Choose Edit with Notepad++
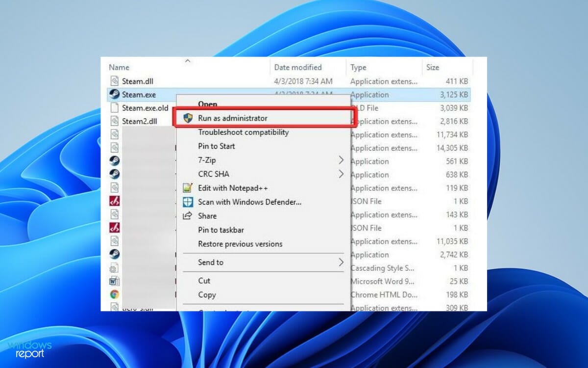The width and height of the screenshot is (588, 368). tap(233, 188)
